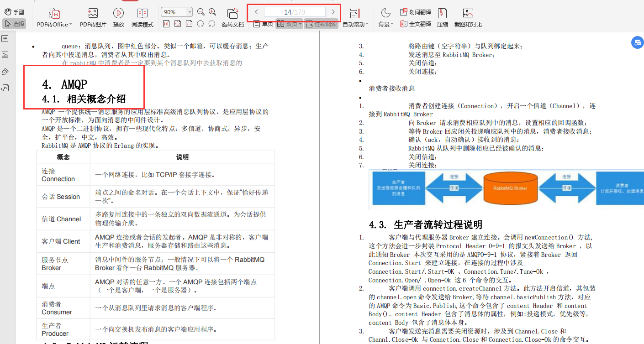Click the '客户端 Client' table cell
Screen dimensions: 644x344
pyautogui.click(x=63, y=241)
